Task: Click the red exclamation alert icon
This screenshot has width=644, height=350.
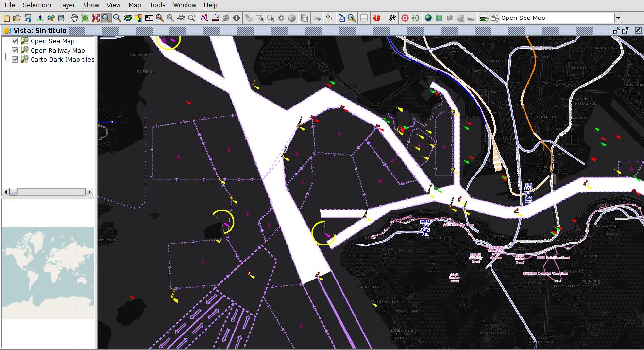Action: click(x=377, y=18)
